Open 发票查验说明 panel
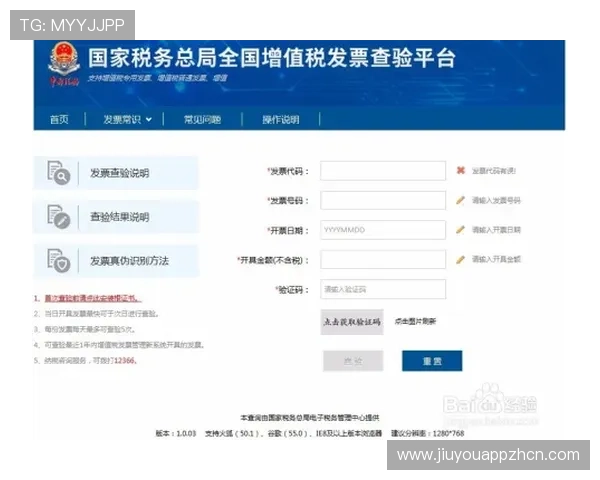600x480 pixels. (x=116, y=173)
